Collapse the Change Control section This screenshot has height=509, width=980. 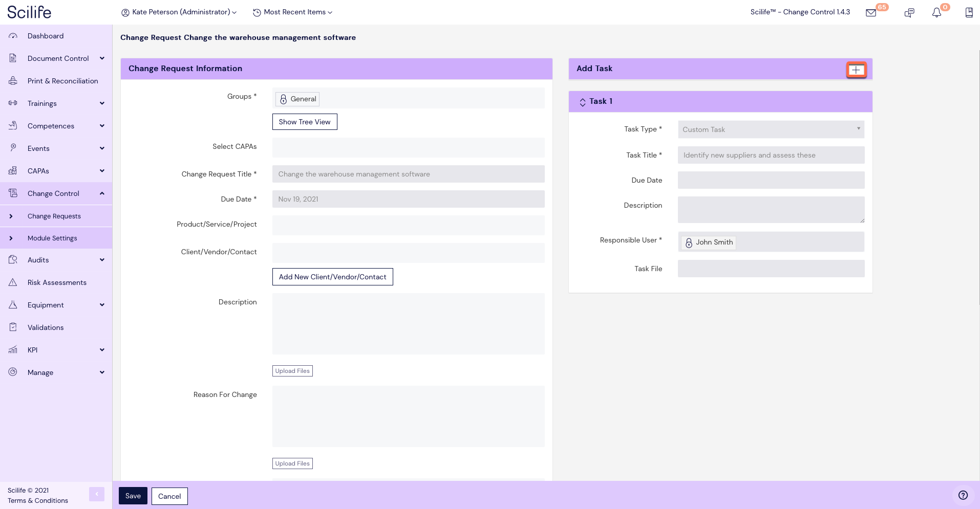click(102, 193)
